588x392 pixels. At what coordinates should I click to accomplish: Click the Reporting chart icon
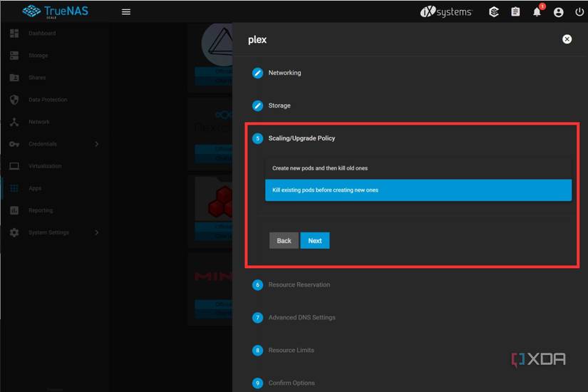(x=14, y=210)
